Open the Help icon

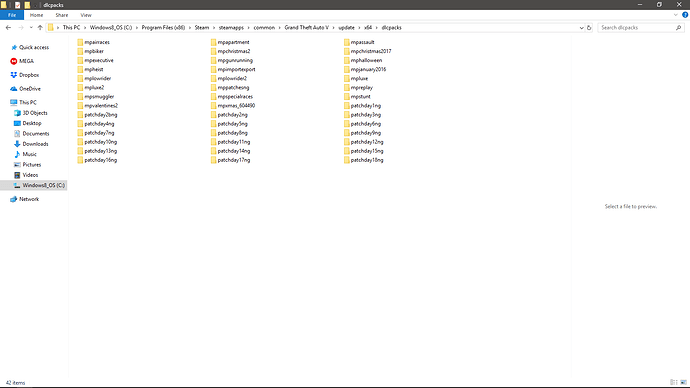tap(685, 15)
